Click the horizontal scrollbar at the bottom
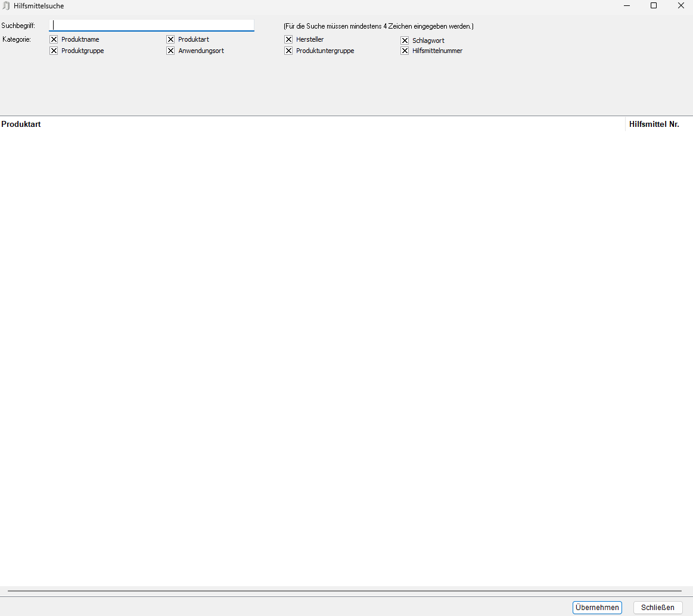Screen dimensions: 693x616 [346, 591]
